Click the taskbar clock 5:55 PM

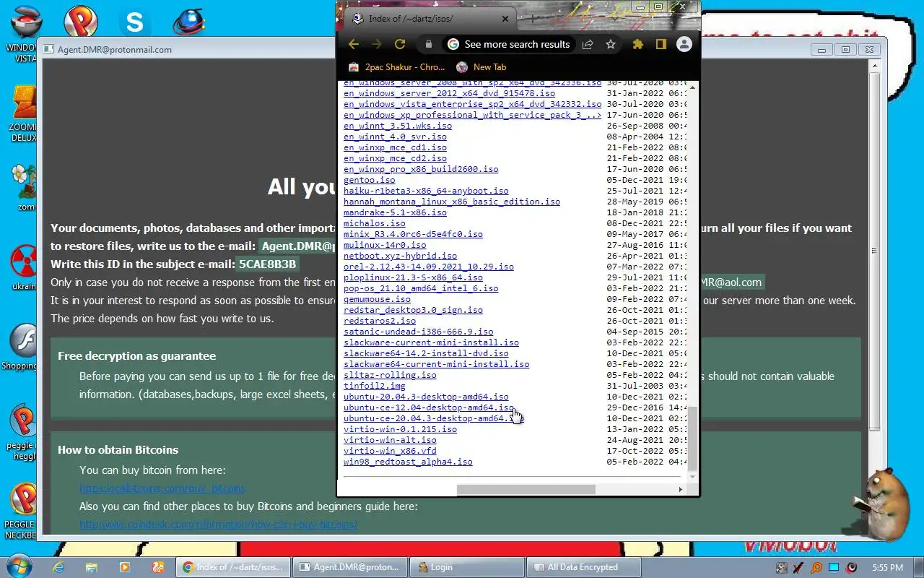[x=887, y=567]
